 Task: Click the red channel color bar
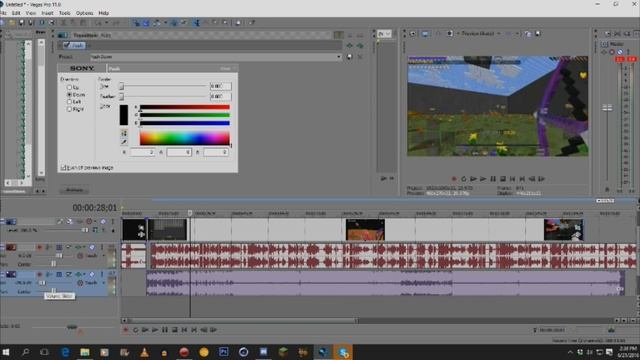[x=184, y=107]
